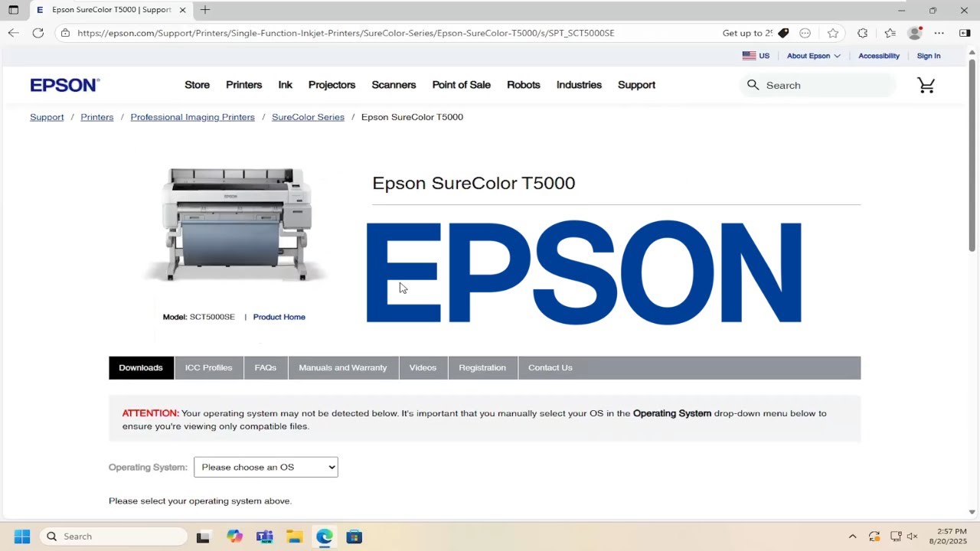Open the Accessibility link
This screenshot has width=980, height=551.
(x=878, y=56)
